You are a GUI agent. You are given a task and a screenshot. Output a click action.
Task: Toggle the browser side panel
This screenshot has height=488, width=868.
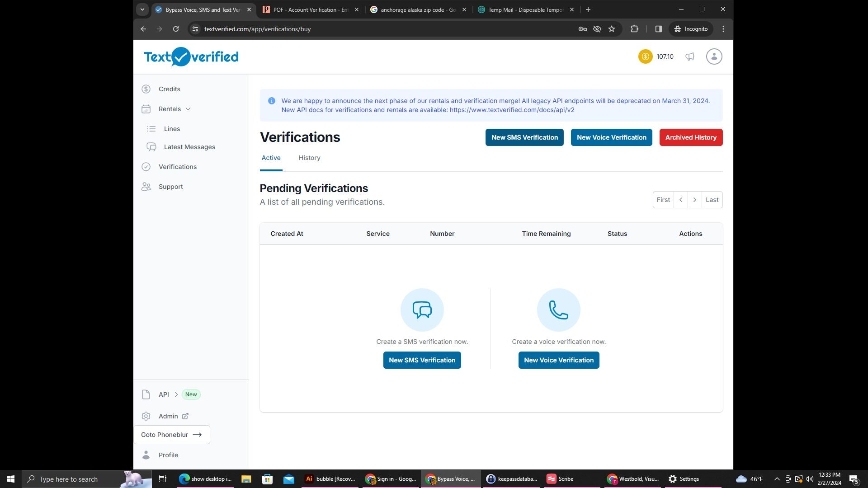(658, 29)
